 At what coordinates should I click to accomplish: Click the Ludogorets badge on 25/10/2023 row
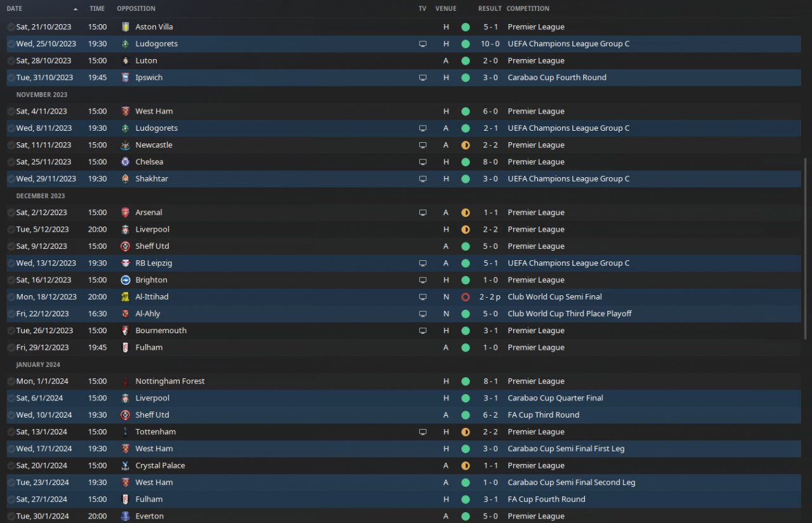[125, 44]
